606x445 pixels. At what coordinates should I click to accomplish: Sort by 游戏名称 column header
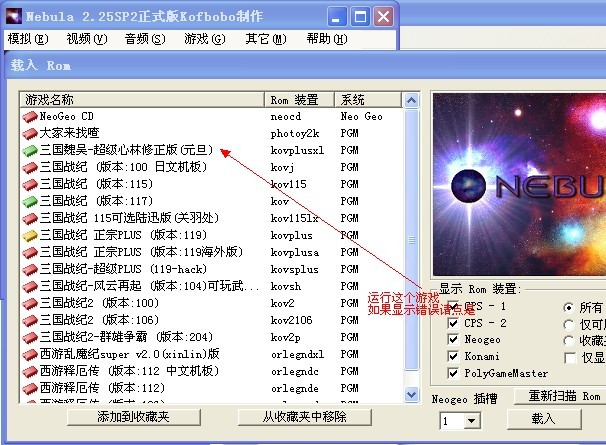coord(142,100)
